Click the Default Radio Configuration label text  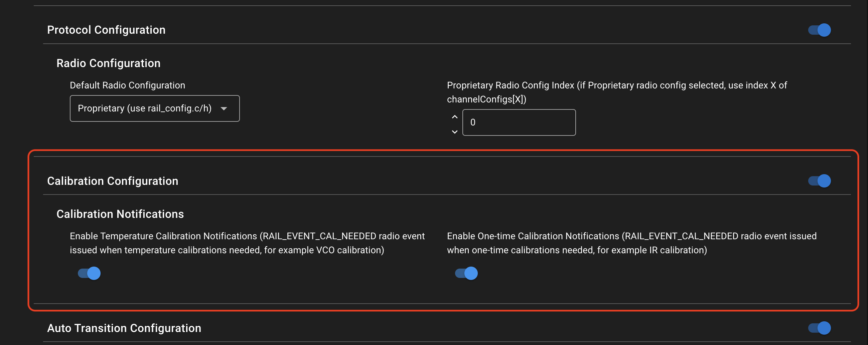coord(127,85)
